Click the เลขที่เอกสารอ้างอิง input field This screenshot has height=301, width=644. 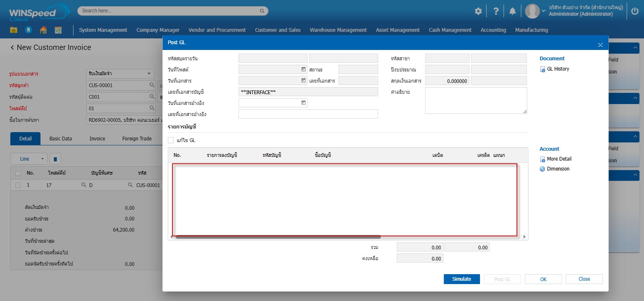[x=308, y=114]
